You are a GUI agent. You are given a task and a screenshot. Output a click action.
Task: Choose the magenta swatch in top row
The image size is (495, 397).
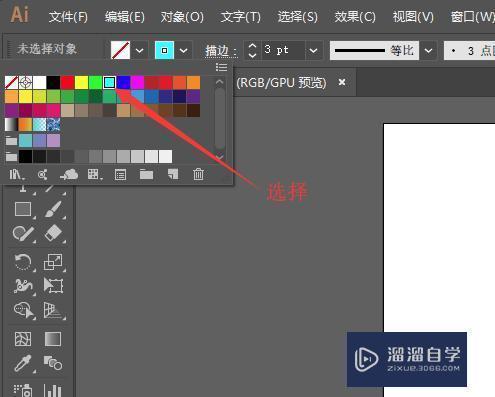coord(137,82)
